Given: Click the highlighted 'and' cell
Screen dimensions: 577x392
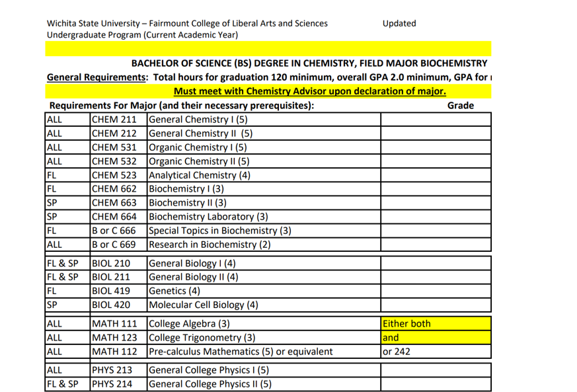Looking at the screenshot, I should tap(436, 338).
